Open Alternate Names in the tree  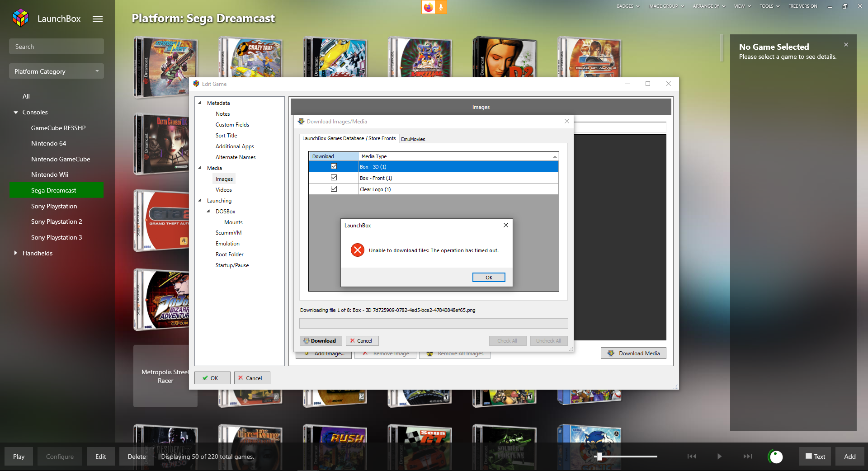coord(236,157)
